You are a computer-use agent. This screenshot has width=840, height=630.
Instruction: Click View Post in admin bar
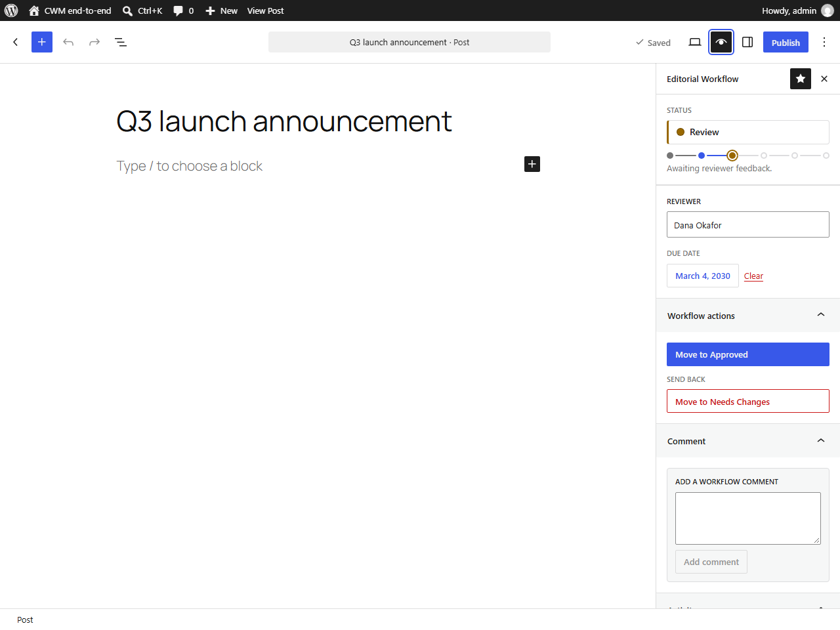pyautogui.click(x=265, y=10)
